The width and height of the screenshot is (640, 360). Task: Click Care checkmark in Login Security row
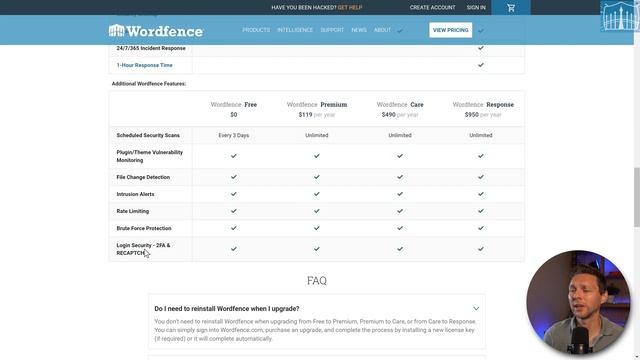(400, 249)
